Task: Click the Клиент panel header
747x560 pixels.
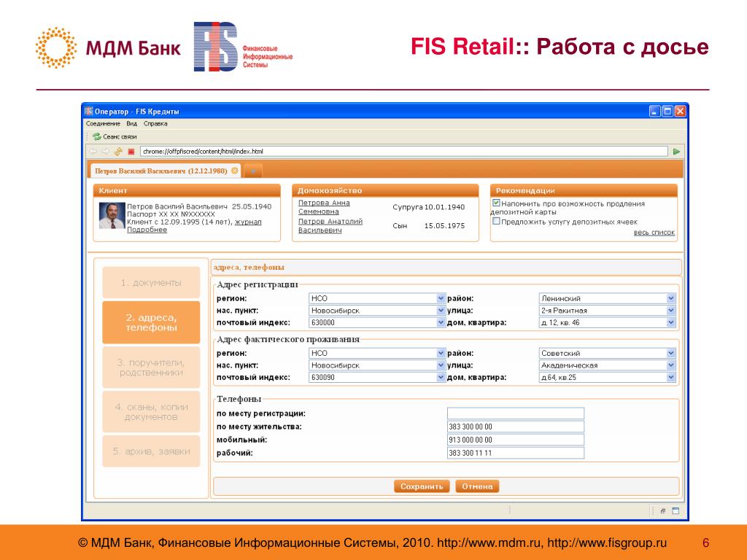Action: (187, 190)
